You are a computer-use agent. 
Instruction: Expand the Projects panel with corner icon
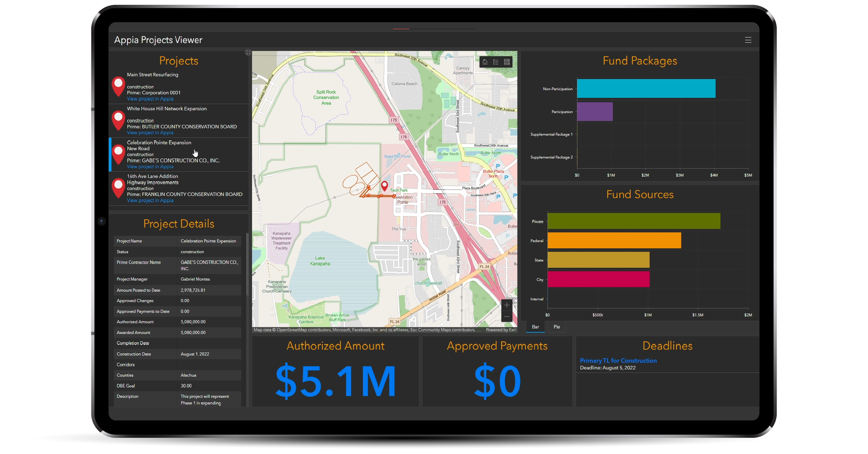(248, 52)
